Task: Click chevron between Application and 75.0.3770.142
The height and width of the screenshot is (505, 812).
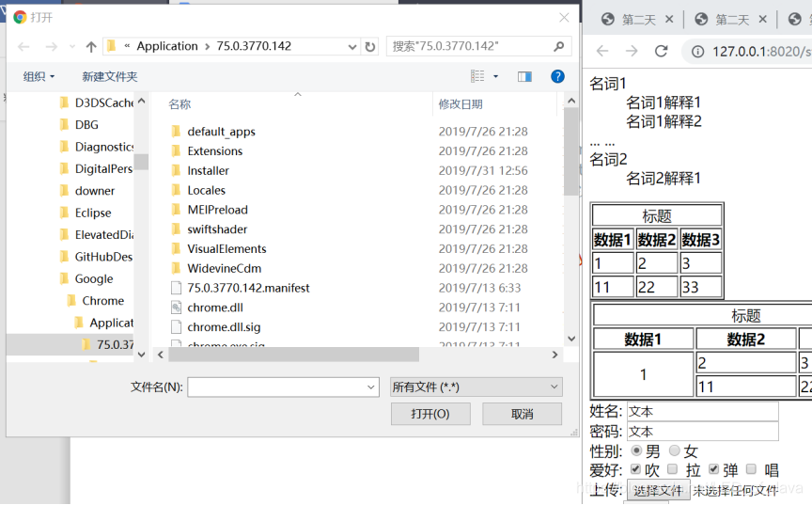Action: (x=207, y=47)
